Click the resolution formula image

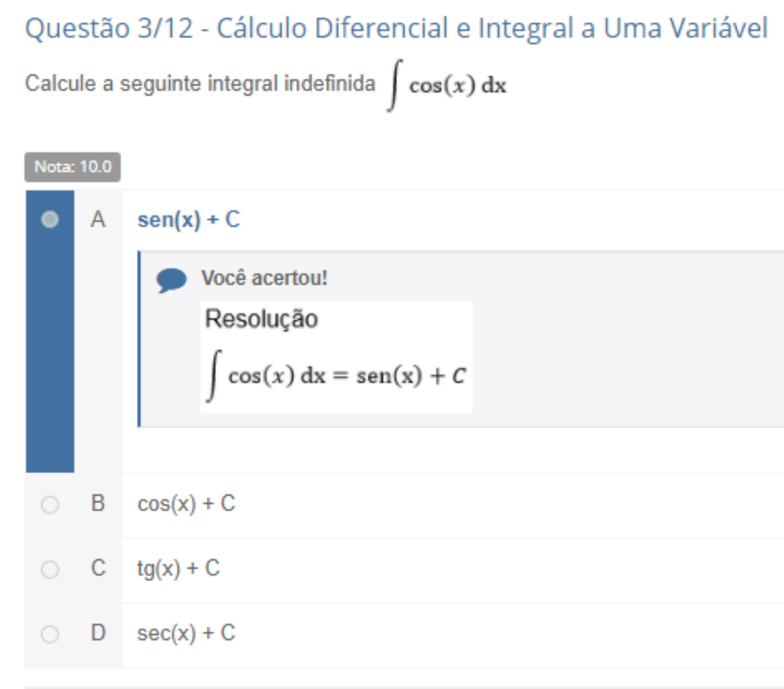coord(336,375)
